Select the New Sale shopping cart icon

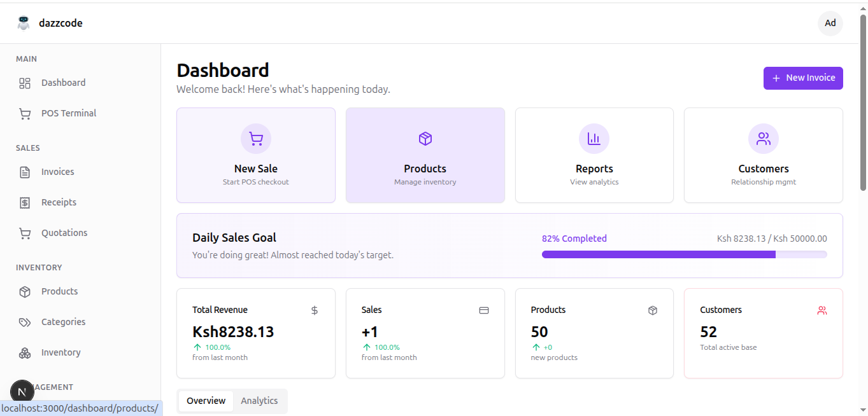point(255,138)
